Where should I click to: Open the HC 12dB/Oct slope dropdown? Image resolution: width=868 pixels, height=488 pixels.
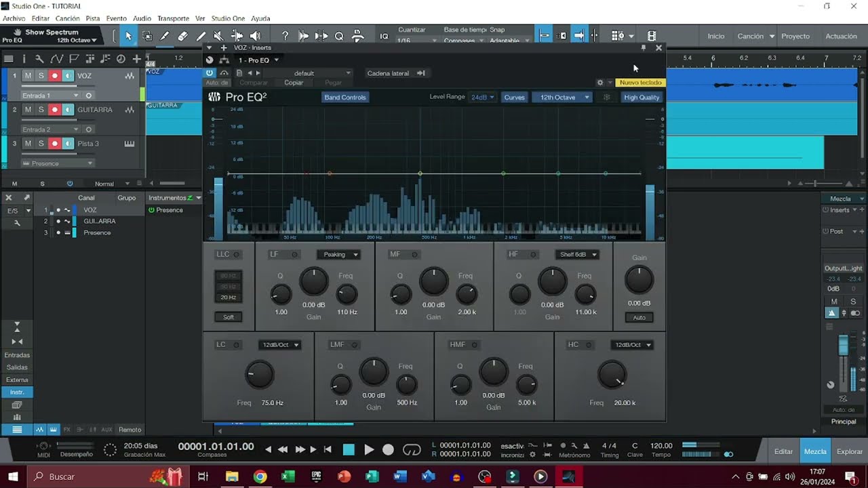(632, 345)
